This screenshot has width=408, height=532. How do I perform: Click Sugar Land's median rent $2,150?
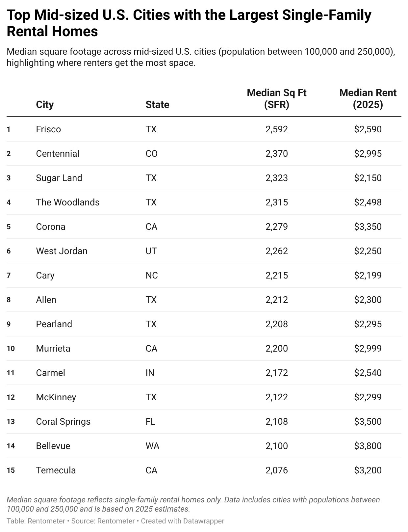(x=368, y=178)
